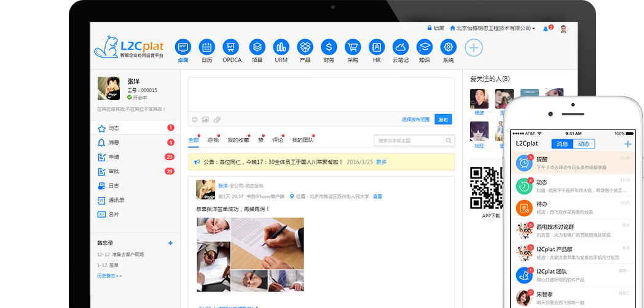Screen dimensions: 644x308
Task: Switch to the 评论 tab
Action: 278,140
